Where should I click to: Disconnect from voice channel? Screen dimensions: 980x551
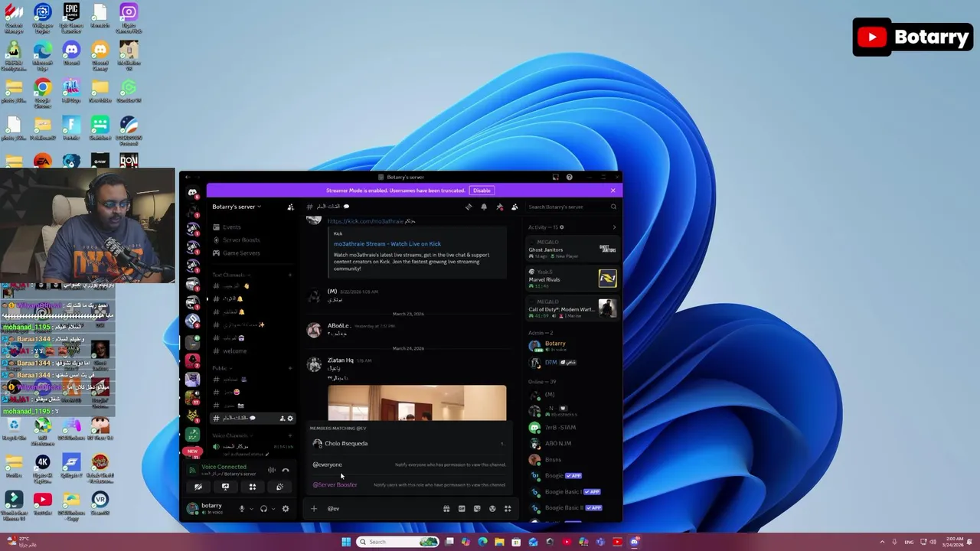286,471
